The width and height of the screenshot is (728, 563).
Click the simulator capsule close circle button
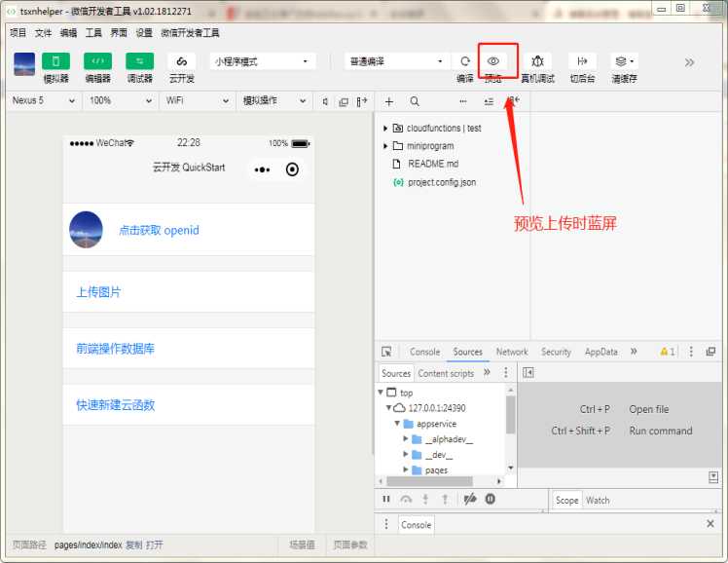point(292,169)
